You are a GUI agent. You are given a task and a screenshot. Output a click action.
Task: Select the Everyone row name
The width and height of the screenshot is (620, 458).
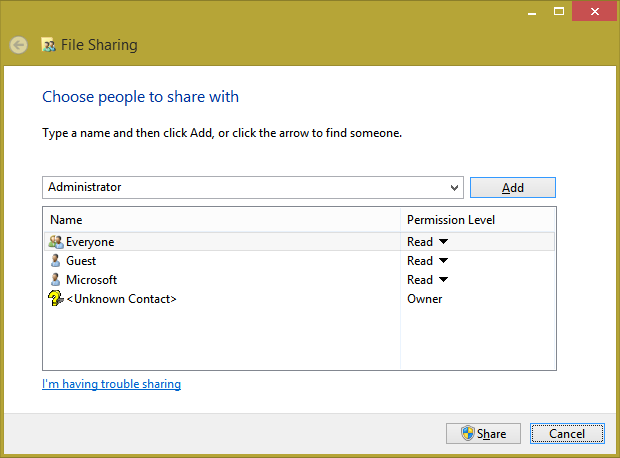tap(90, 242)
